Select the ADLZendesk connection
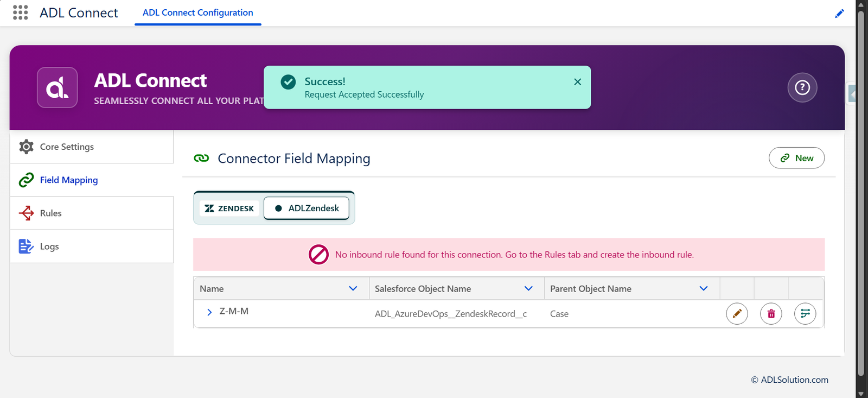Screen dimensions: 868x398 pyautogui.click(x=307, y=208)
